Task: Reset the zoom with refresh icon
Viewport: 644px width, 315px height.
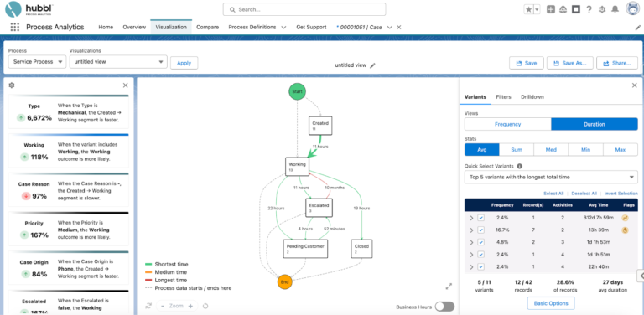Action: pos(205,306)
